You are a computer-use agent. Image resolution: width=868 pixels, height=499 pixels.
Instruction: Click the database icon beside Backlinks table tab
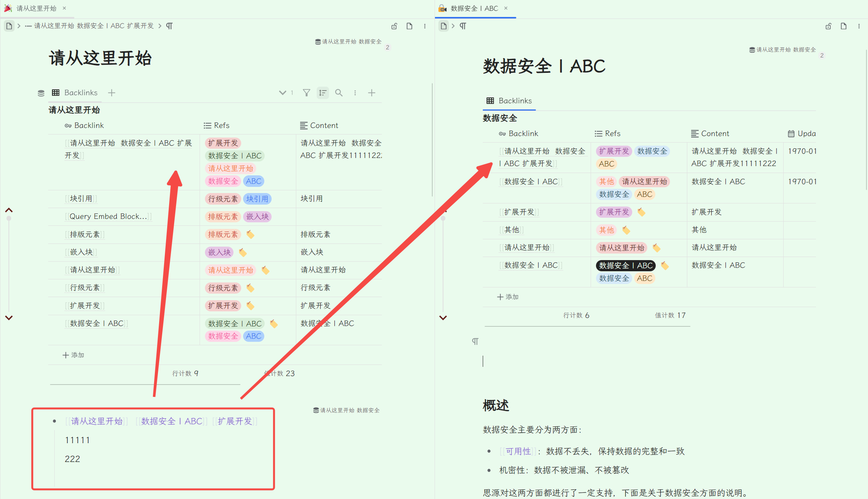(x=41, y=92)
